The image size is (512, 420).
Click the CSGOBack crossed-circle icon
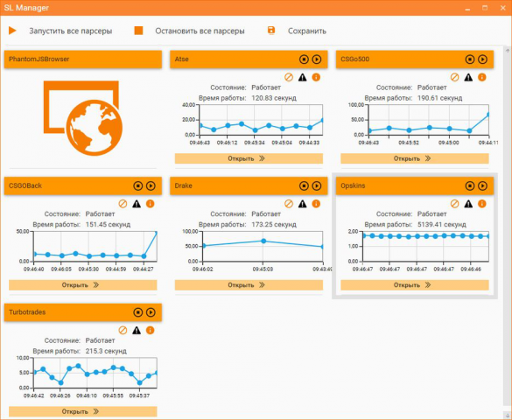click(x=123, y=204)
